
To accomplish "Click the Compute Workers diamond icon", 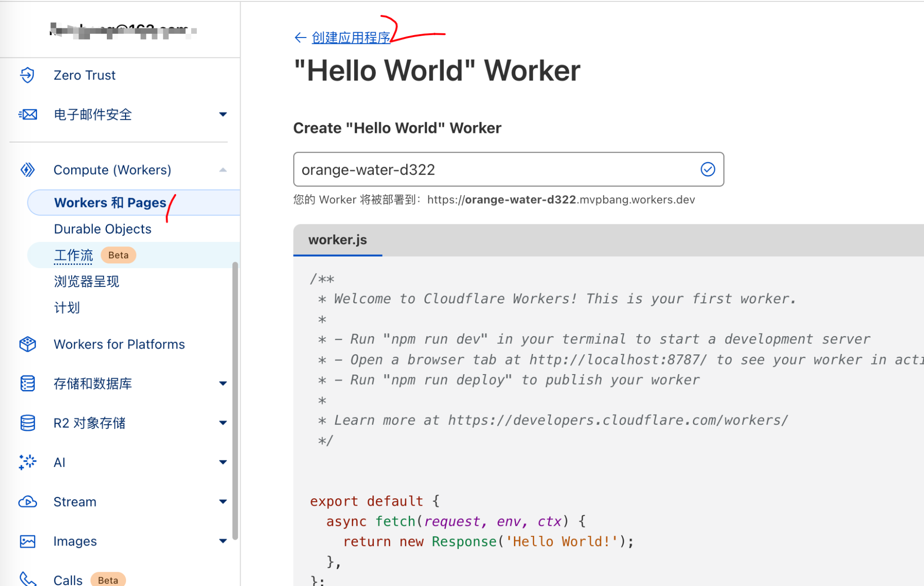I will pyautogui.click(x=27, y=170).
